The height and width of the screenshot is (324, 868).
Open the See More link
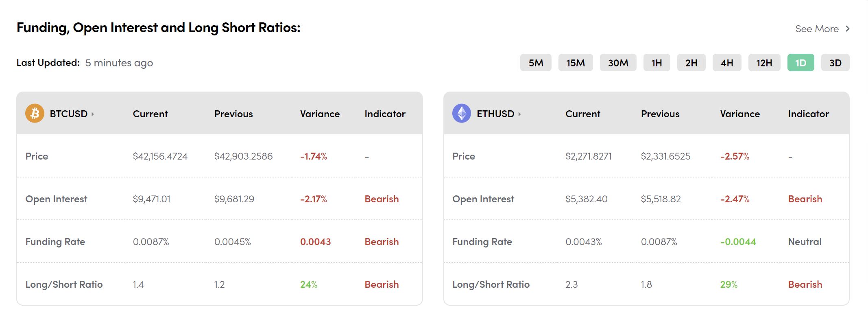point(817,29)
